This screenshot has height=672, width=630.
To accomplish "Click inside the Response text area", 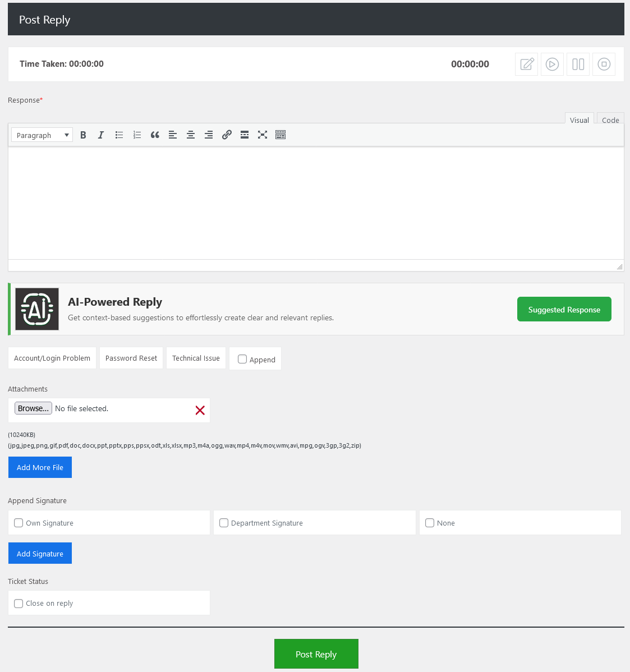I will [316, 202].
